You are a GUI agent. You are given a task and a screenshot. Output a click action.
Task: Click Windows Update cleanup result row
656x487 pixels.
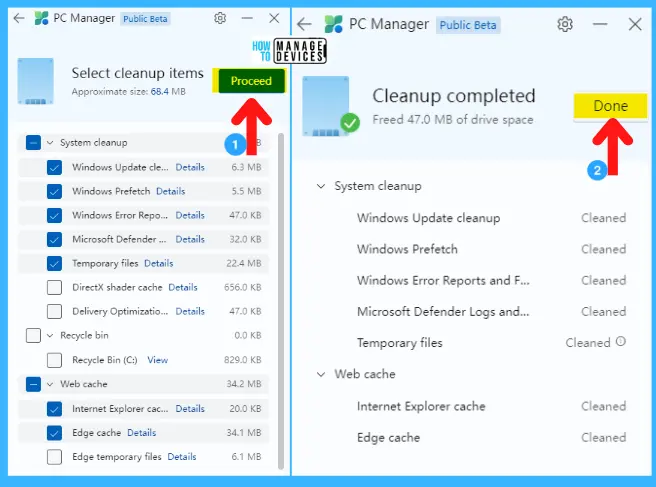tap(491, 218)
